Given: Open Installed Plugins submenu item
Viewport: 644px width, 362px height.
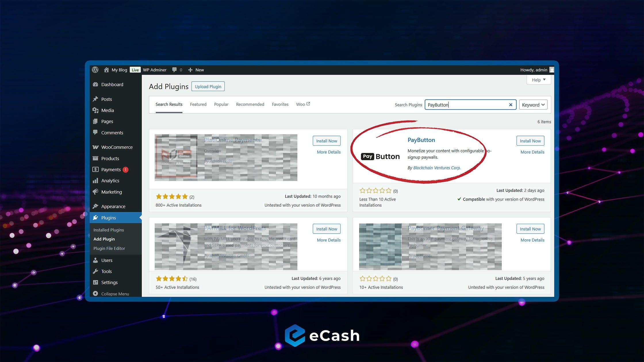Looking at the screenshot, I should point(109,230).
